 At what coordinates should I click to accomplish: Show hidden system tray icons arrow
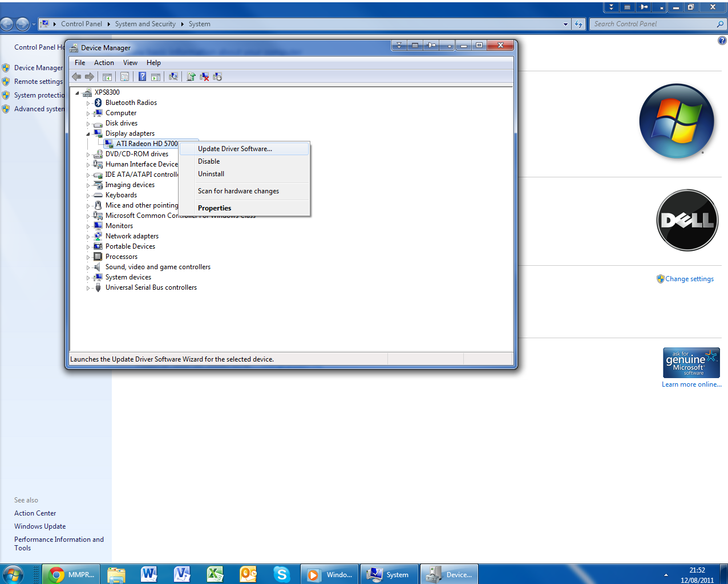click(x=666, y=575)
